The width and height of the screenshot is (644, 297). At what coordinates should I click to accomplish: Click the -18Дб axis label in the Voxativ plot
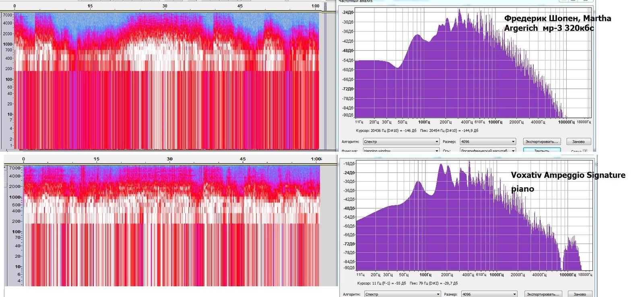tap(349, 164)
